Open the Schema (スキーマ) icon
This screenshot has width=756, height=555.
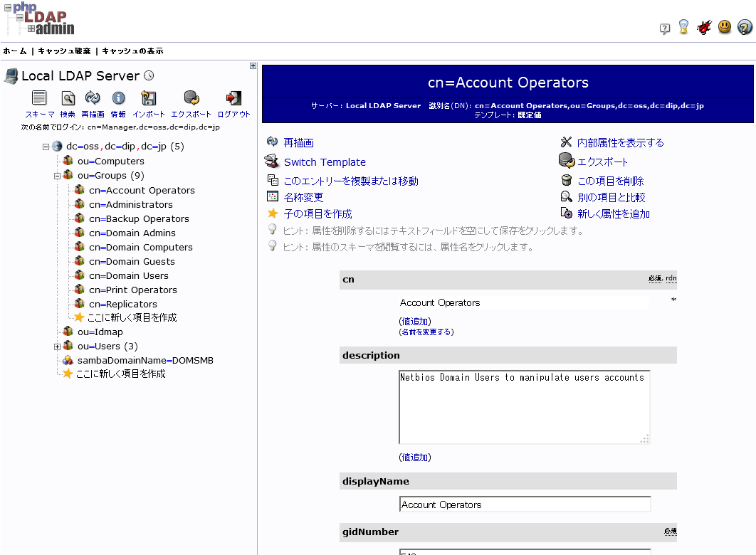coord(39,97)
